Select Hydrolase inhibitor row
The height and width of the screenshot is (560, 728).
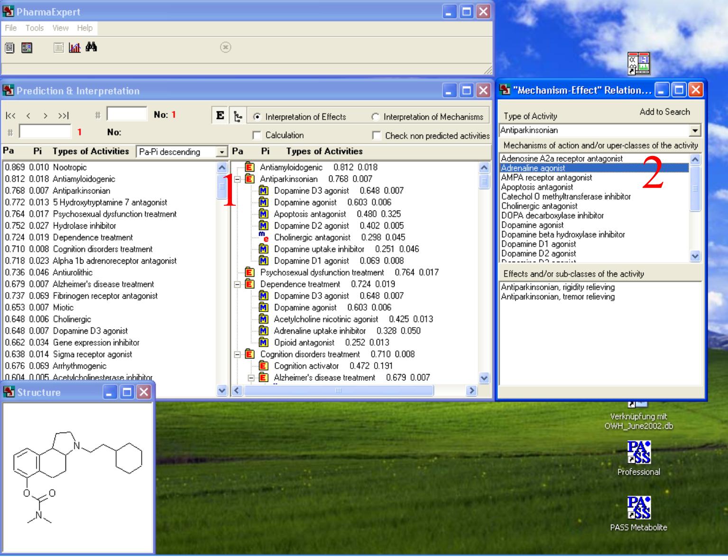tap(110, 226)
